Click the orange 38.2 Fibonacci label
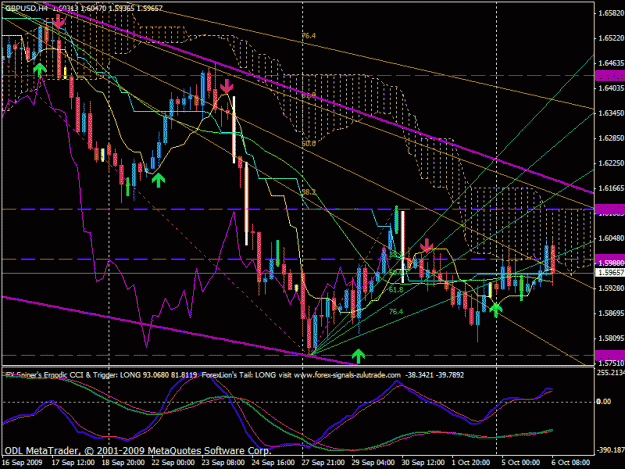This screenshot has height=469, width=625. (309, 192)
